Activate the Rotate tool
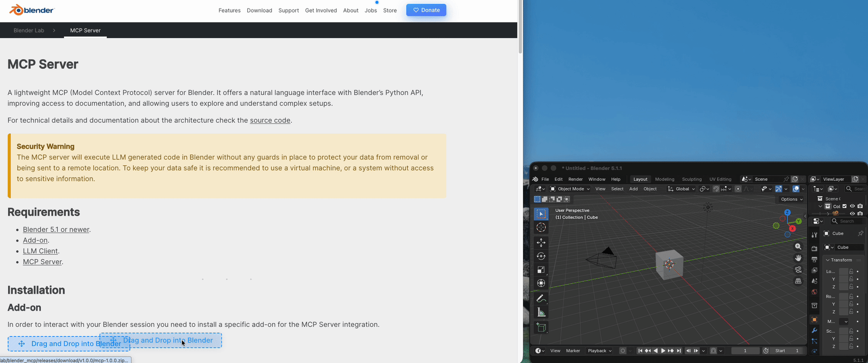 point(541,256)
